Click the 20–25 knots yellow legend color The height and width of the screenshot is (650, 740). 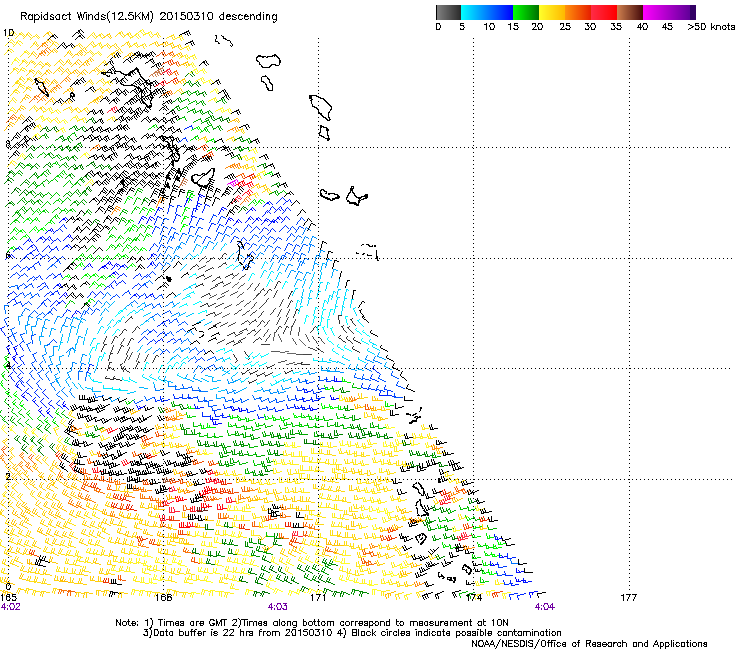[x=552, y=12]
